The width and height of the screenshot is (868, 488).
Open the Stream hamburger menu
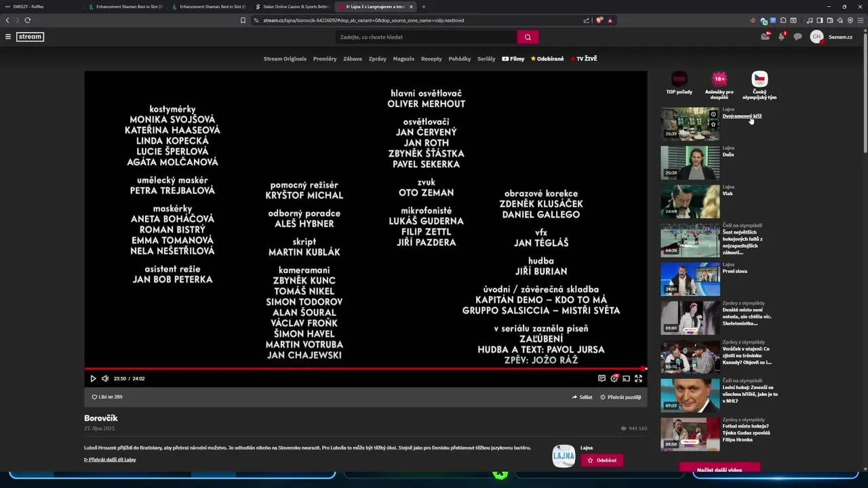(x=8, y=37)
